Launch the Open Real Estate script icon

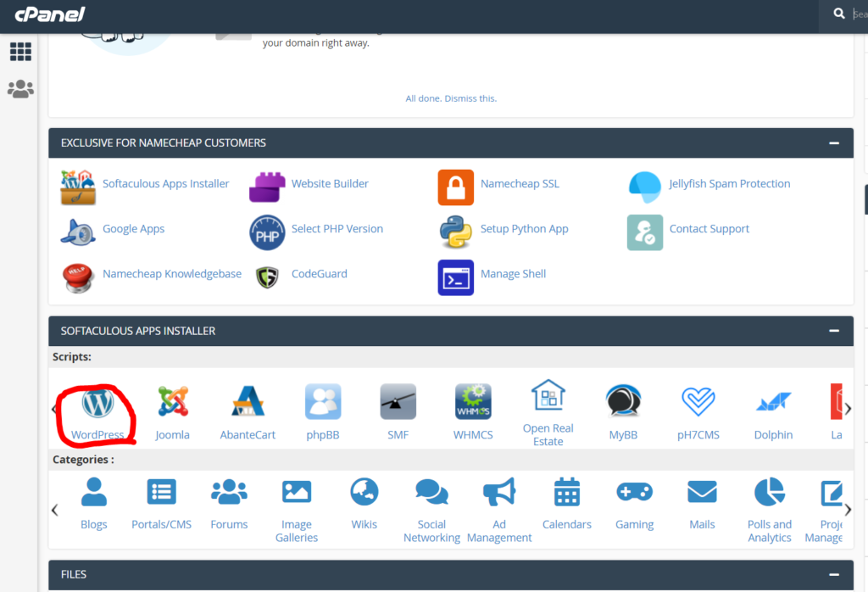[548, 395]
